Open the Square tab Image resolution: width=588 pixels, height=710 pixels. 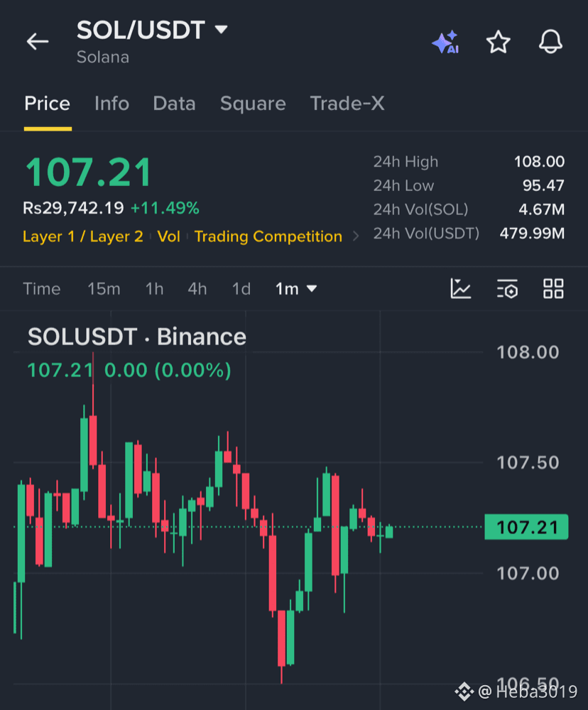pyautogui.click(x=253, y=104)
